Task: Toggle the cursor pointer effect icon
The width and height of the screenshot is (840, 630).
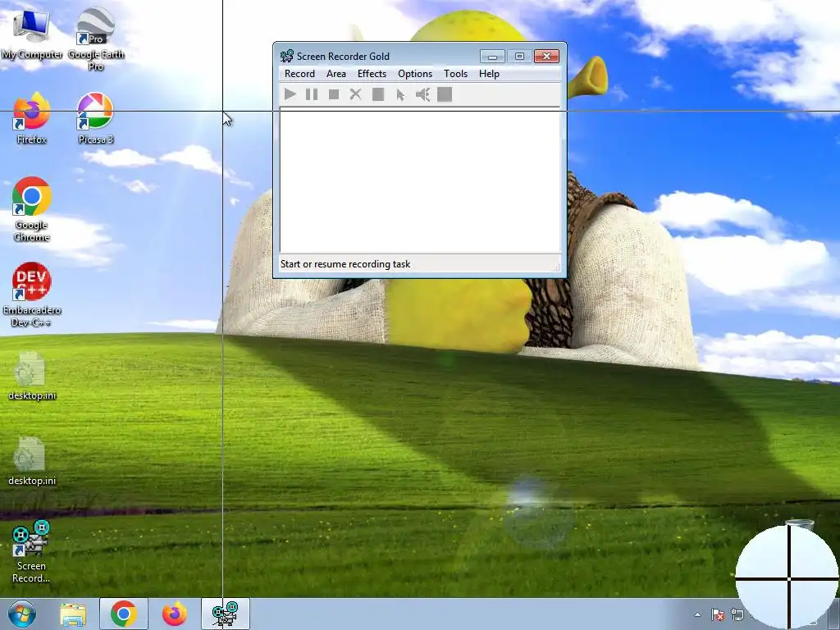Action: pos(400,95)
